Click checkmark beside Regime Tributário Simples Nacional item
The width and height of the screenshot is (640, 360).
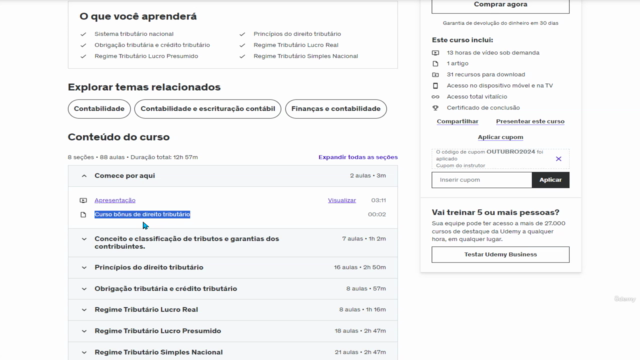coord(242,56)
